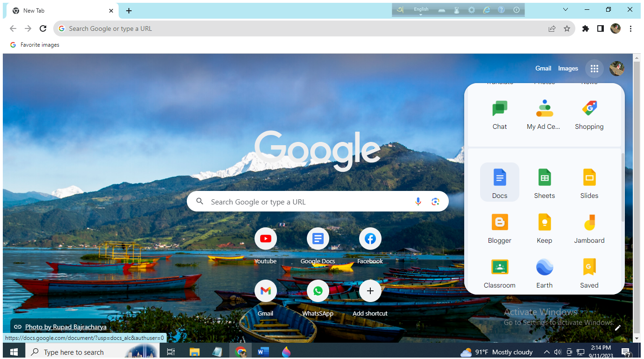Show the on-screen keyboard from language bar

point(441,10)
